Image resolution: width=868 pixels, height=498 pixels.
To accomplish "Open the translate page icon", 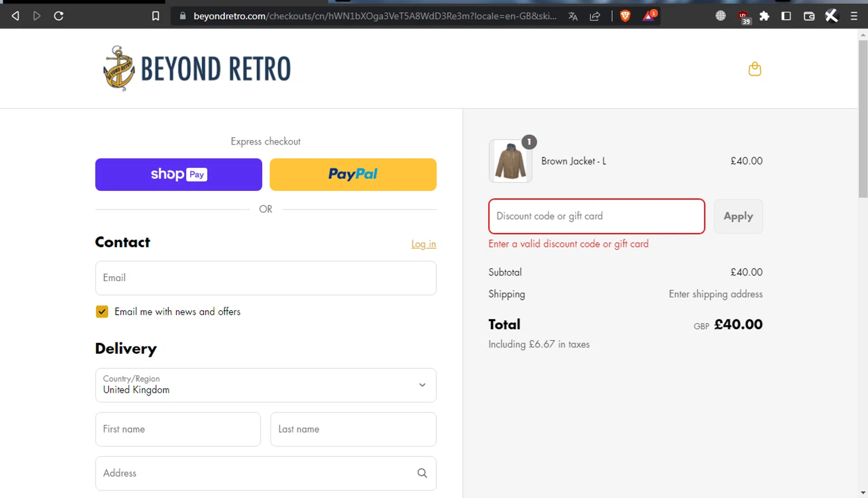I will coord(573,16).
